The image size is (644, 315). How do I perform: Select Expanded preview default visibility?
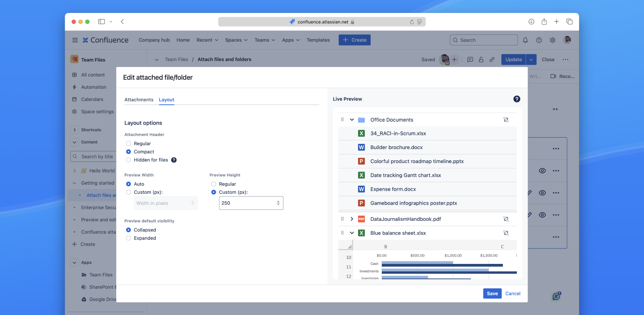pyautogui.click(x=128, y=238)
